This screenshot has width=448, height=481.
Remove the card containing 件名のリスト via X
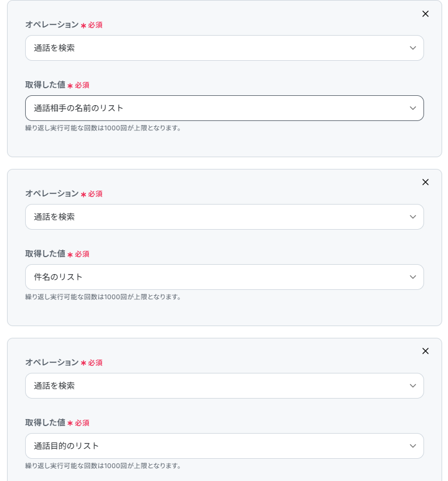[x=425, y=182]
